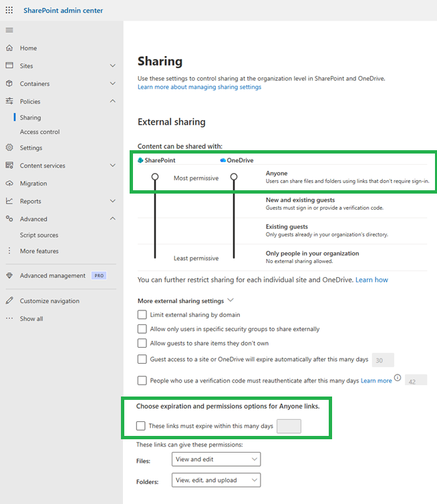437x504 pixels.
Task: Open Advanced management in sidebar
Action: tap(53, 276)
